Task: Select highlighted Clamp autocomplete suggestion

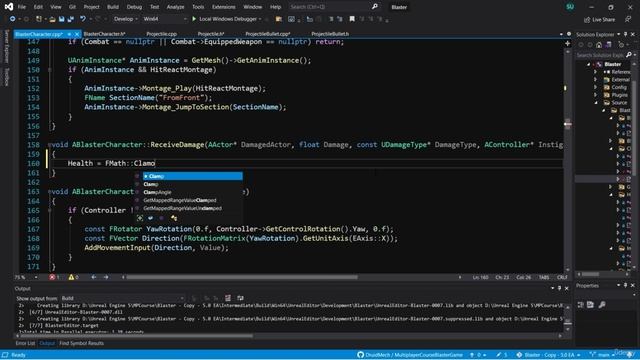Action: point(192,176)
